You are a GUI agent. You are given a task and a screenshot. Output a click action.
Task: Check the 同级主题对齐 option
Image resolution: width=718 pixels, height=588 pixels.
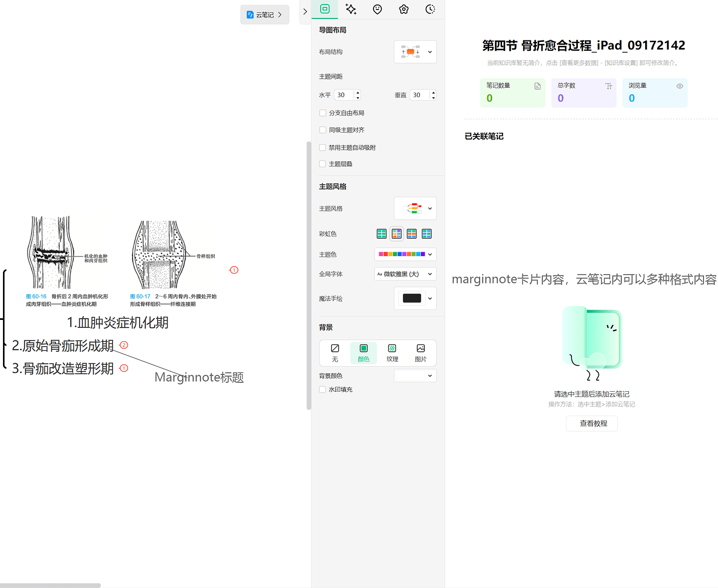pyautogui.click(x=323, y=130)
